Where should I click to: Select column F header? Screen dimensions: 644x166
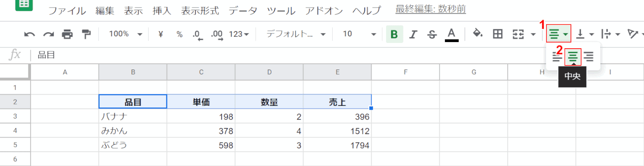click(x=405, y=72)
